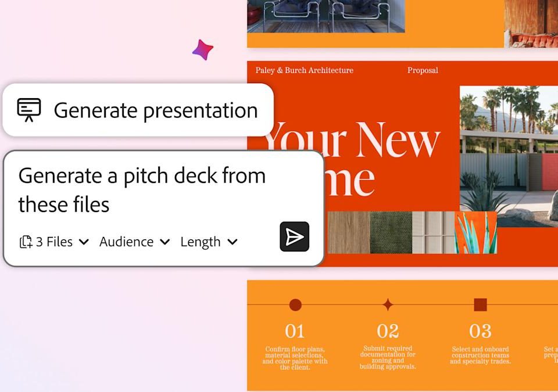Select the four-point star marker above 02
Image resolution: width=558 pixels, height=392 pixels.
(388, 305)
